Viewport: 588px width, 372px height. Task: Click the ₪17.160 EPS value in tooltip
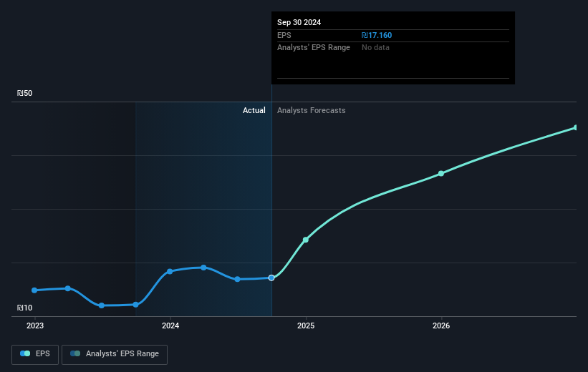(x=377, y=35)
